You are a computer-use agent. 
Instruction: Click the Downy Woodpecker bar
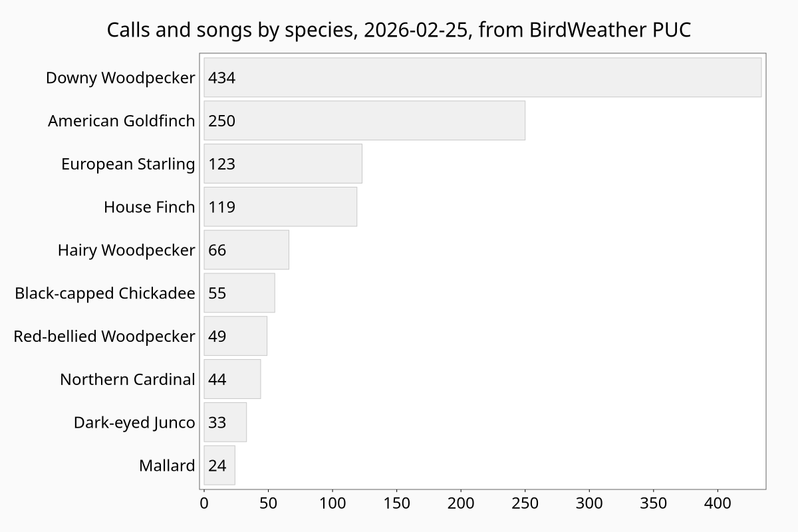coord(482,78)
